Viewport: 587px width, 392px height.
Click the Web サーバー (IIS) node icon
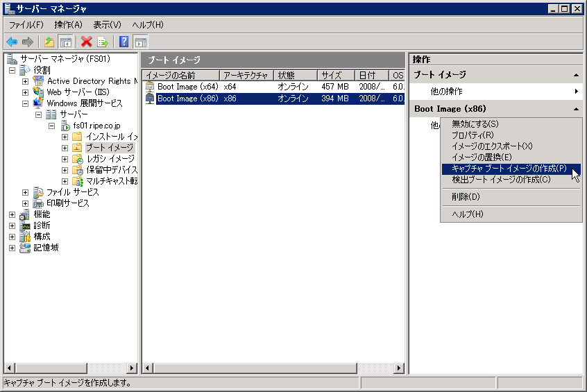37,92
